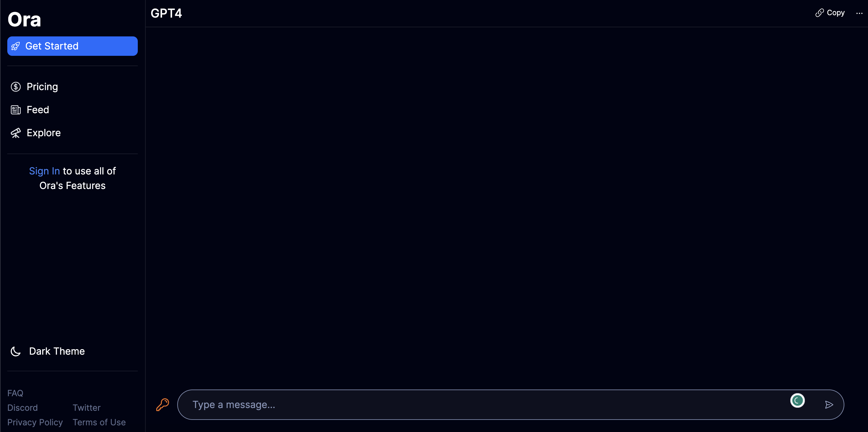Click the three-dot menu
The height and width of the screenshot is (432, 868).
click(x=857, y=13)
